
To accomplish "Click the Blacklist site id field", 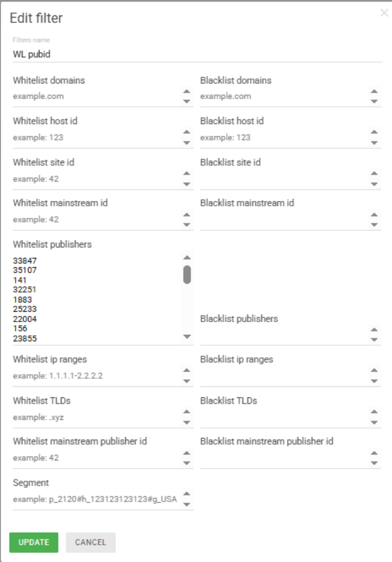I will [x=283, y=178].
